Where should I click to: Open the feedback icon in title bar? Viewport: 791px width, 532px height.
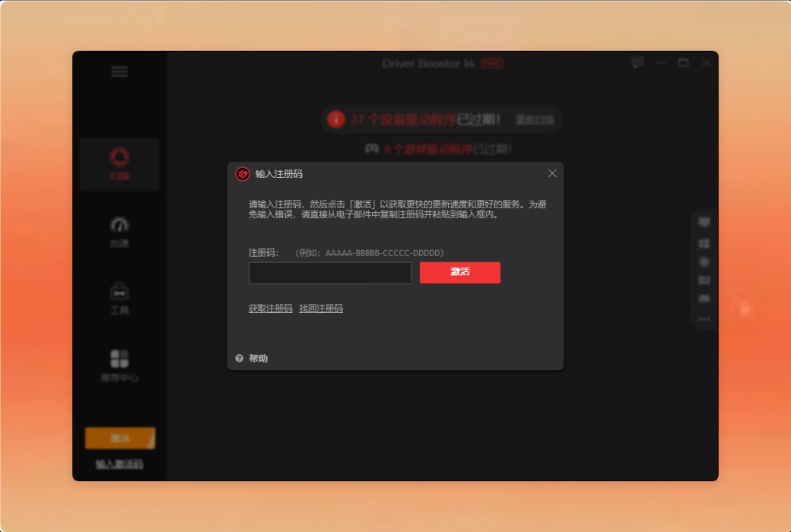tap(637, 62)
